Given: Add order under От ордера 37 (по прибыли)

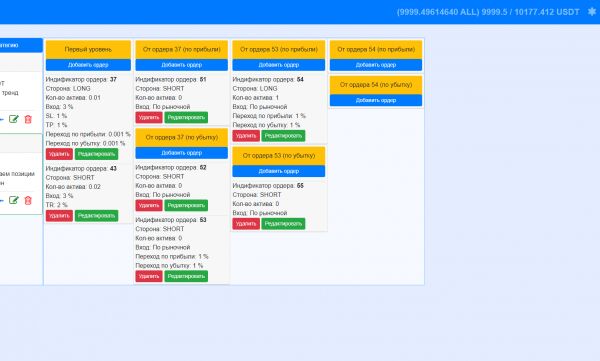Looking at the screenshot, I should [182, 65].
